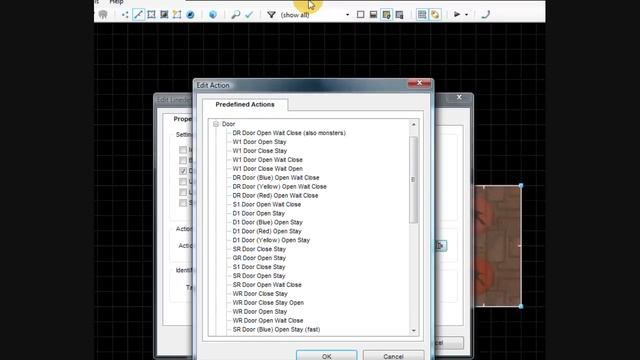Toggle Snap to Grid button
The height and width of the screenshot is (360, 640).
[x=422, y=15]
